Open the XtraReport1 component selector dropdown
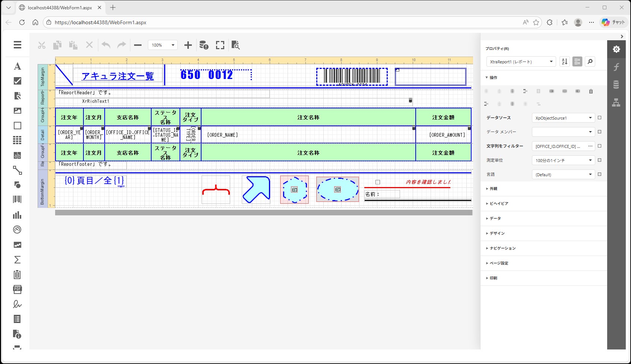The image size is (631, 364). [521, 62]
